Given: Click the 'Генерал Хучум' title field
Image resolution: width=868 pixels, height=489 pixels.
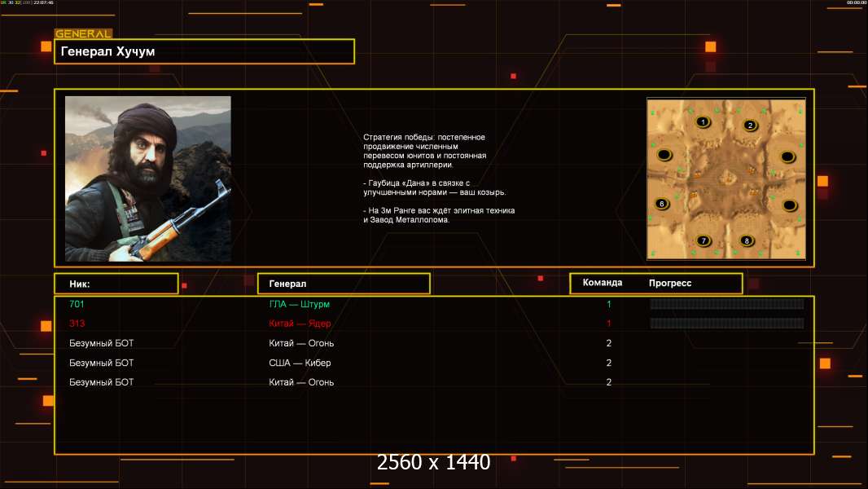Looking at the screenshot, I should click(204, 51).
